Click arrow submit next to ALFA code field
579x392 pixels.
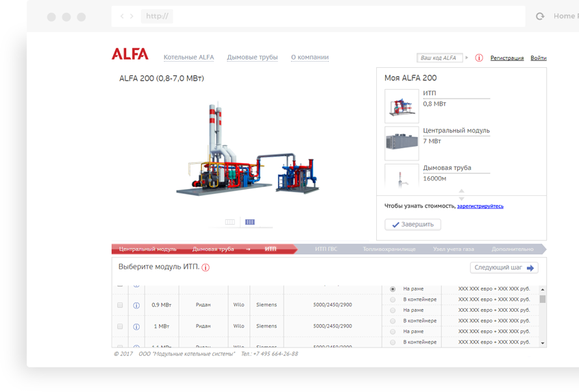click(467, 58)
